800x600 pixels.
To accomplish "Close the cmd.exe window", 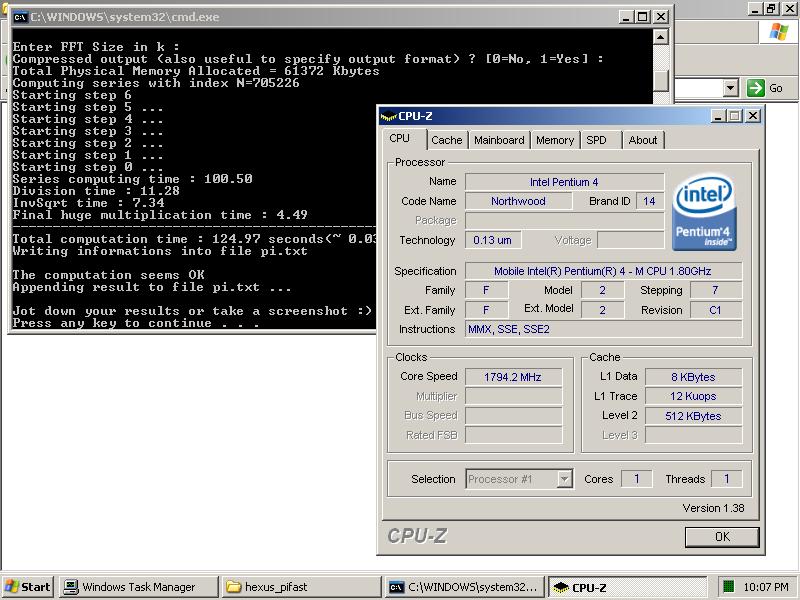I will tap(661, 17).
